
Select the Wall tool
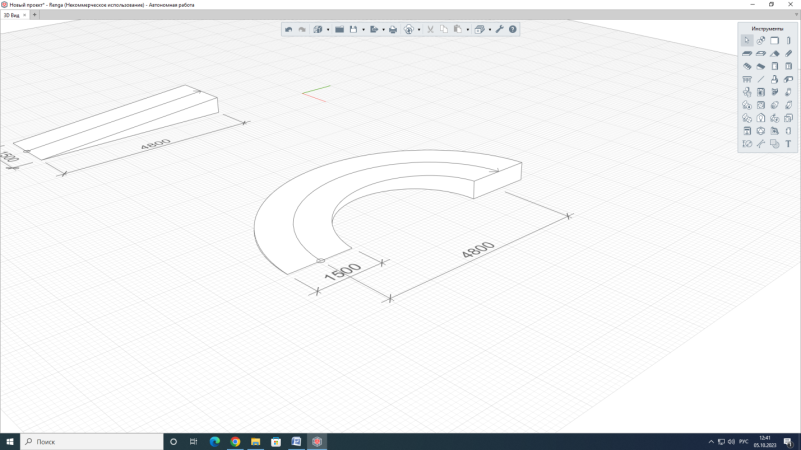tap(774, 40)
